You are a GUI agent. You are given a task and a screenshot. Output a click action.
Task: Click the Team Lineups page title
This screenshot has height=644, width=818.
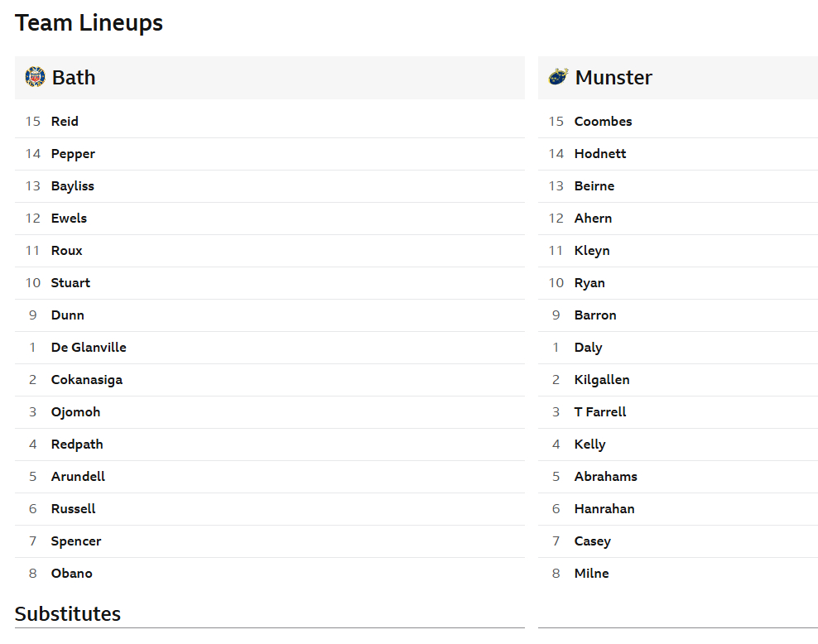[x=89, y=23]
